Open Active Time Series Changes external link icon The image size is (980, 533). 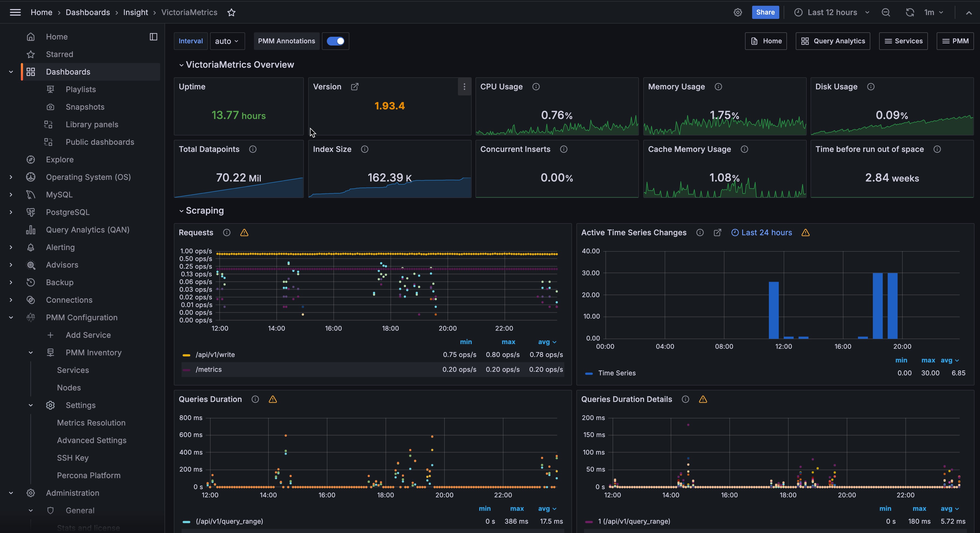point(717,233)
